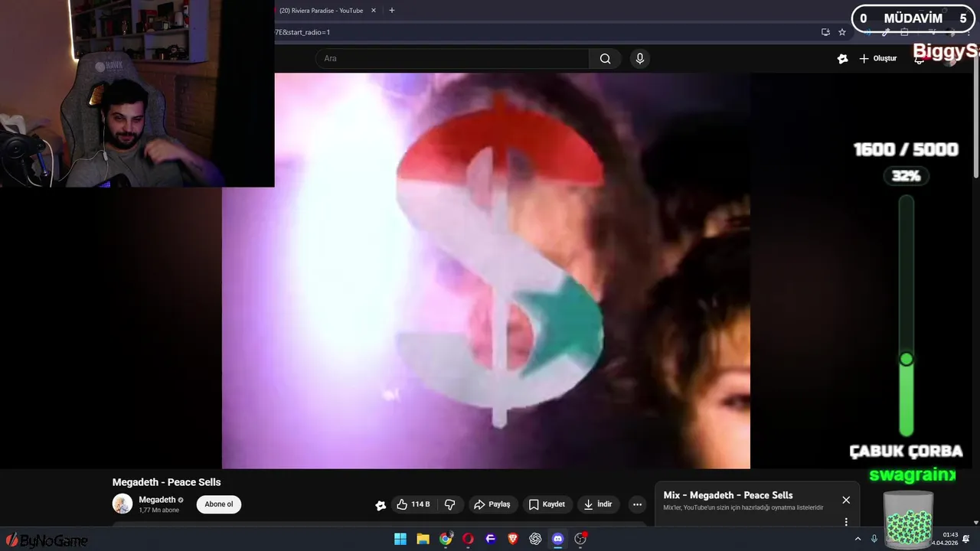
Task: Open the three-dot more actions menu
Action: [x=637, y=504]
